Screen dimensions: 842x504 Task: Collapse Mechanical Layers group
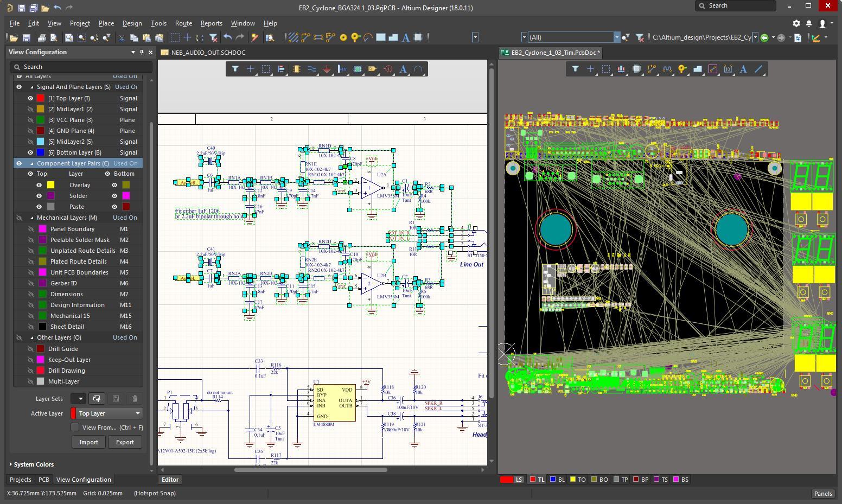(31, 218)
